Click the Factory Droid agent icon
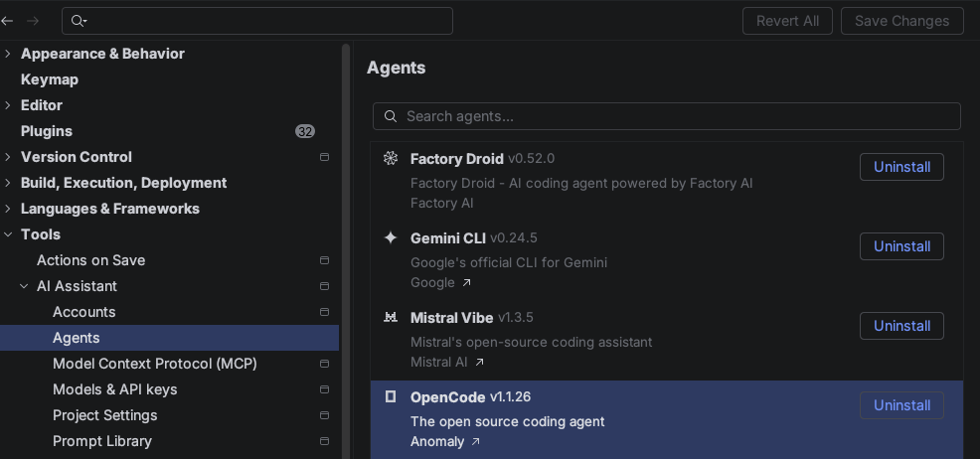The width and height of the screenshot is (980, 459). tap(391, 159)
